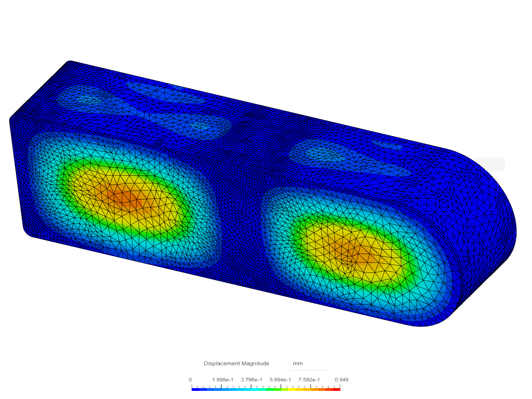Click the '5.694e-1' legend tick label

coord(280,380)
